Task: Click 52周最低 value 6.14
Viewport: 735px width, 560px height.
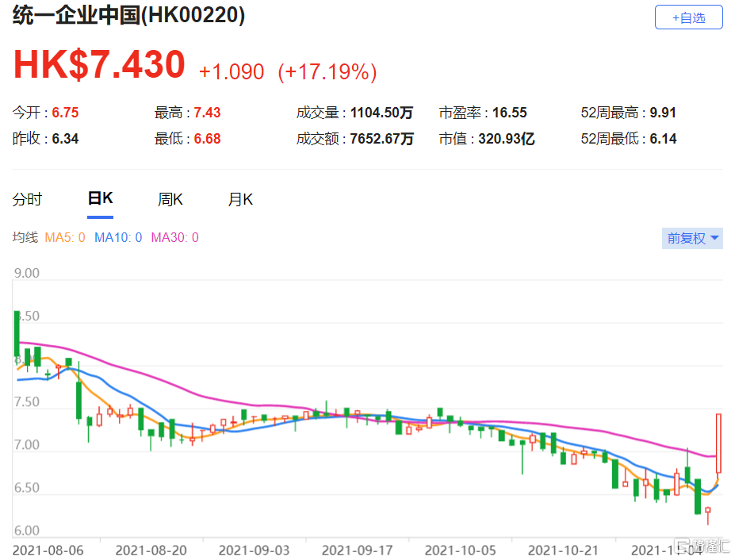Action: click(664, 139)
